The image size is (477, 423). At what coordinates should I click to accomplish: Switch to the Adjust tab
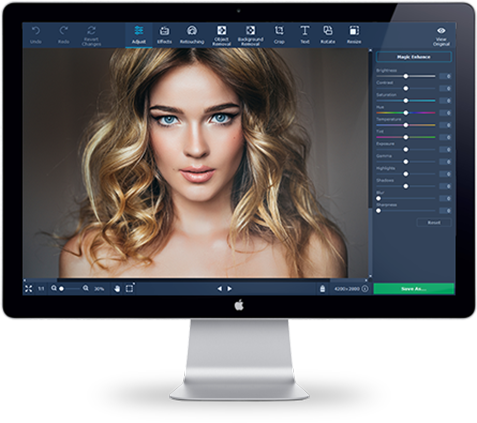(139, 35)
